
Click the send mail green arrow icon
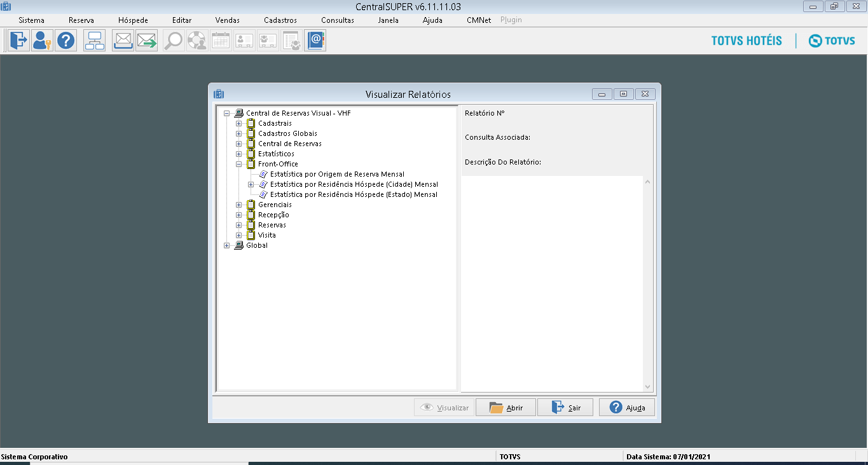pyautogui.click(x=146, y=41)
